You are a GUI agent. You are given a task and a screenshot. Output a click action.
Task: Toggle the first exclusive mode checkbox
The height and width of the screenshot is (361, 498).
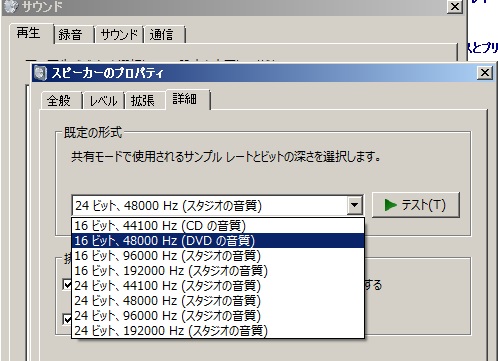tap(67, 285)
